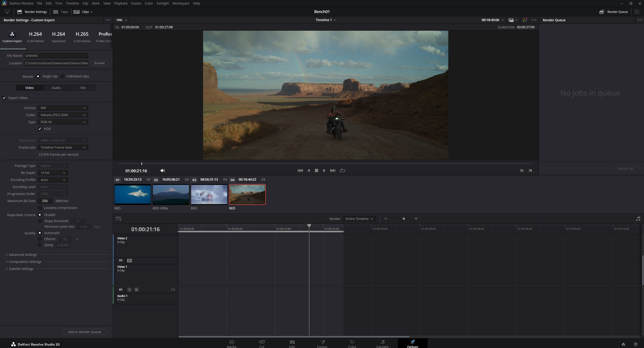Click the Render Queue toolbar icon
Screen dimensions: 644x348
coord(602,12)
